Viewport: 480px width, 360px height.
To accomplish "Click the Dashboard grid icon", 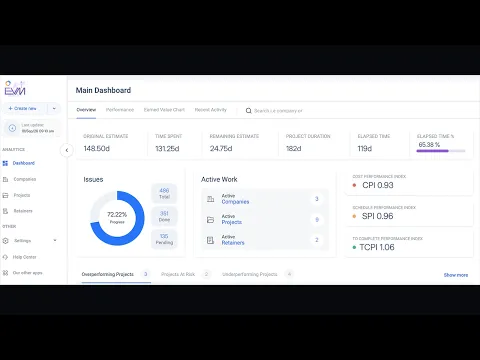I will pyautogui.click(x=5, y=163).
